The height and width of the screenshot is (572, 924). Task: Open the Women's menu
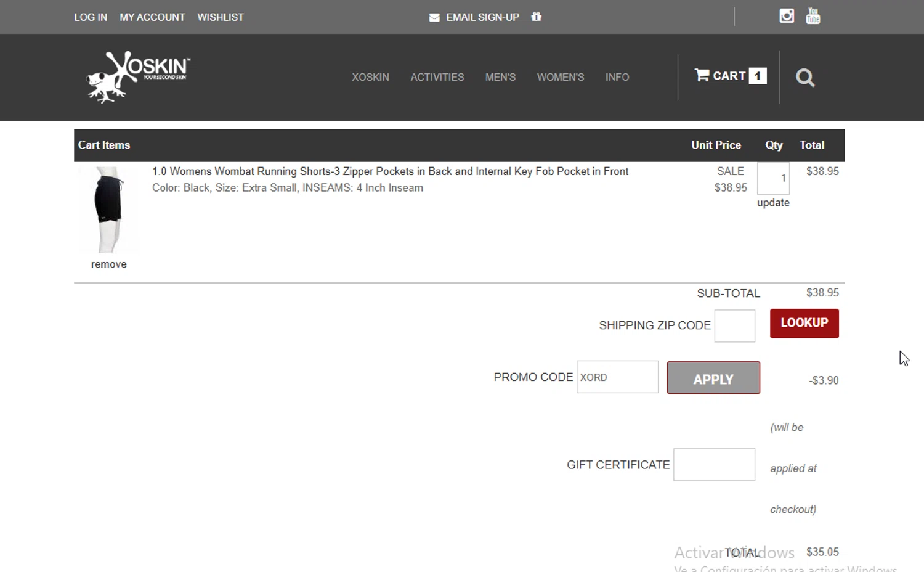point(561,77)
